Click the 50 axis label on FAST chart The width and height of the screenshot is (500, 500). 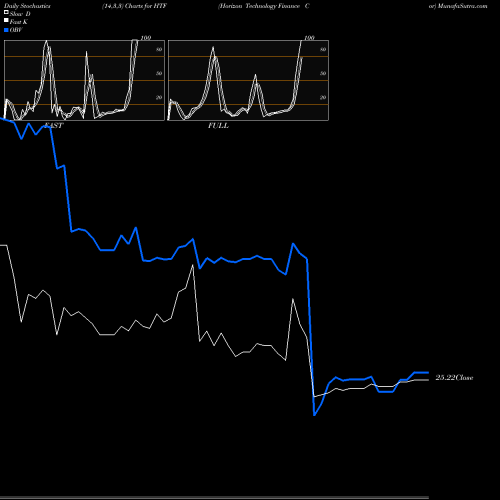click(x=159, y=73)
